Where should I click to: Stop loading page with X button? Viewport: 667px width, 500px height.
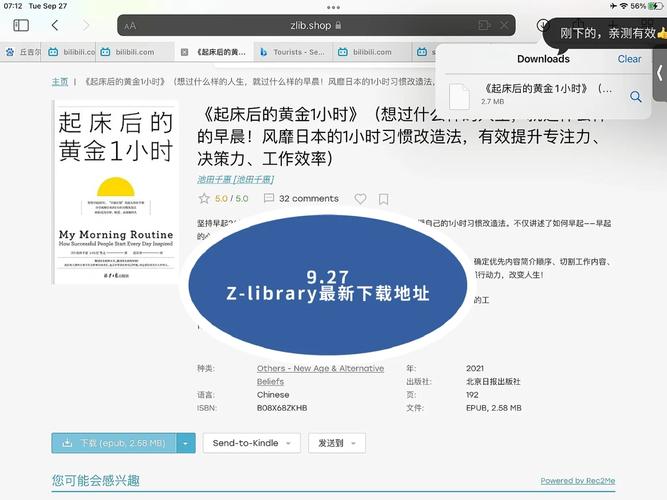tap(504, 26)
